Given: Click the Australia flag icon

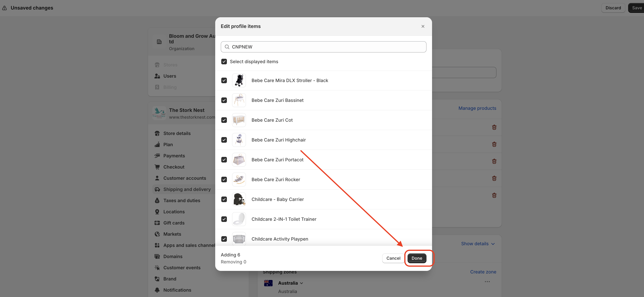Looking at the screenshot, I should [268, 283].
